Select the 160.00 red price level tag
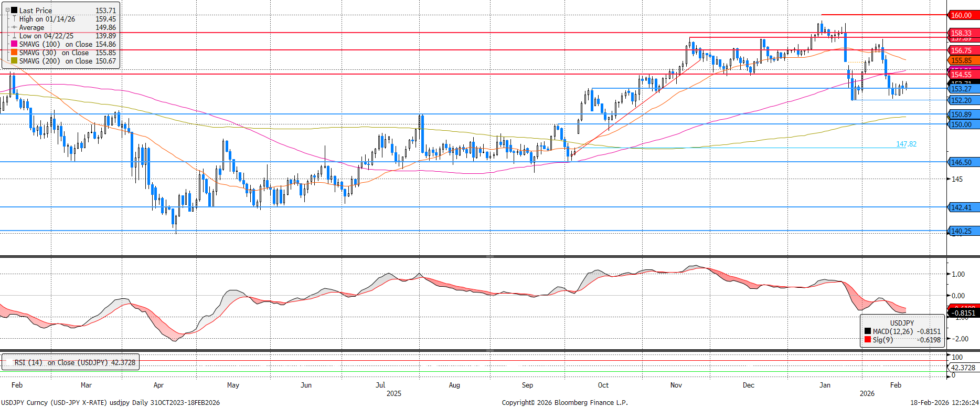980x407 pixels. pyautogui.click(x=962, y=15)
